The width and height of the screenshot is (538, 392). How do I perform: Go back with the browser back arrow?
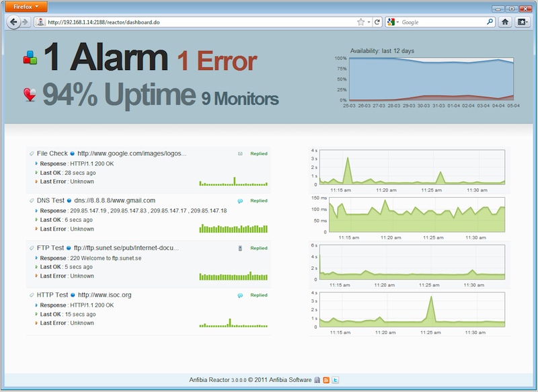(x=13, y=22)
